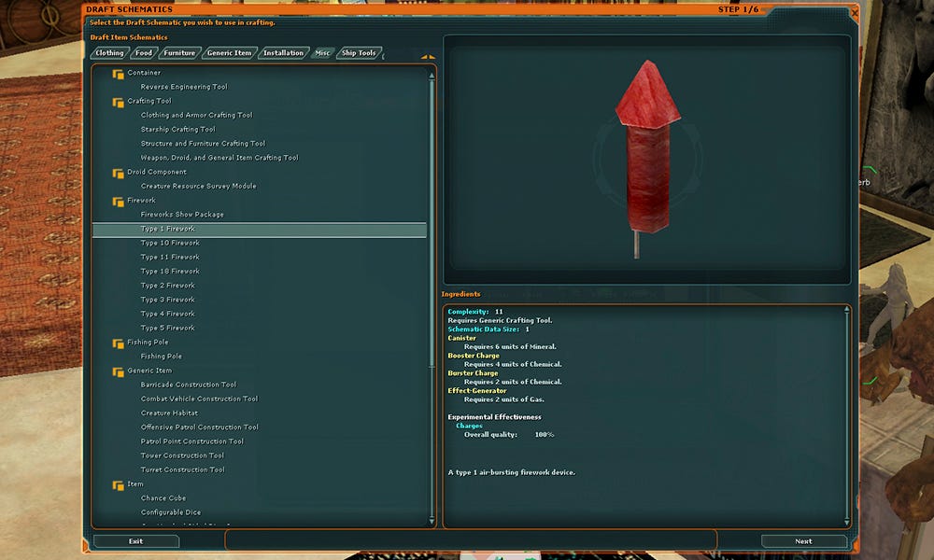
Task: Select Tower Construction Tool
Action: point(182,455)
